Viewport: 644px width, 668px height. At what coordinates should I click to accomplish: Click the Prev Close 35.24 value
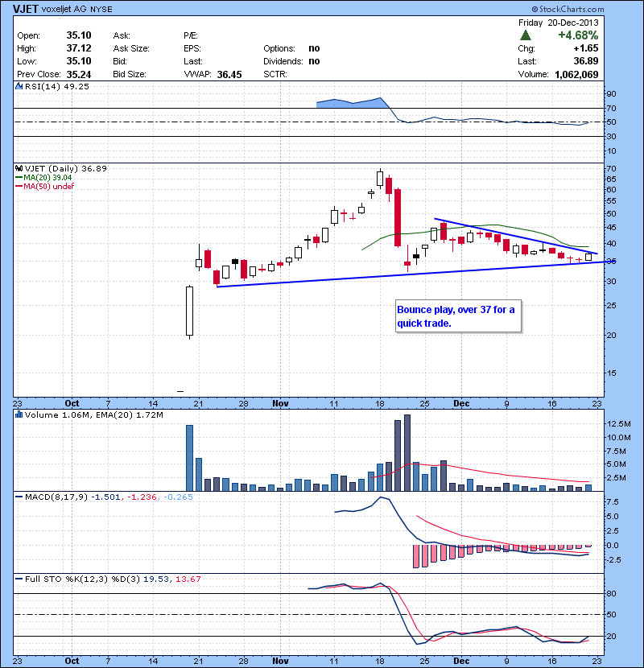tap(79, 75)
